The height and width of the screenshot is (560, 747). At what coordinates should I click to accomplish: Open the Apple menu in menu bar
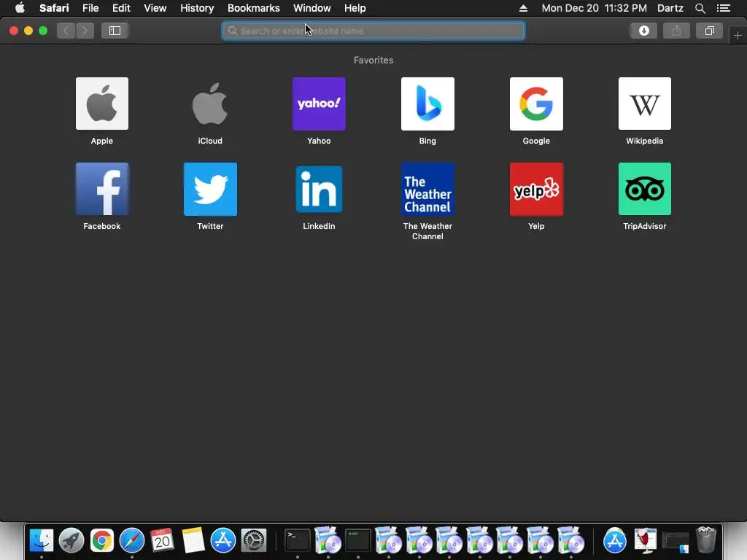(20, 8)
